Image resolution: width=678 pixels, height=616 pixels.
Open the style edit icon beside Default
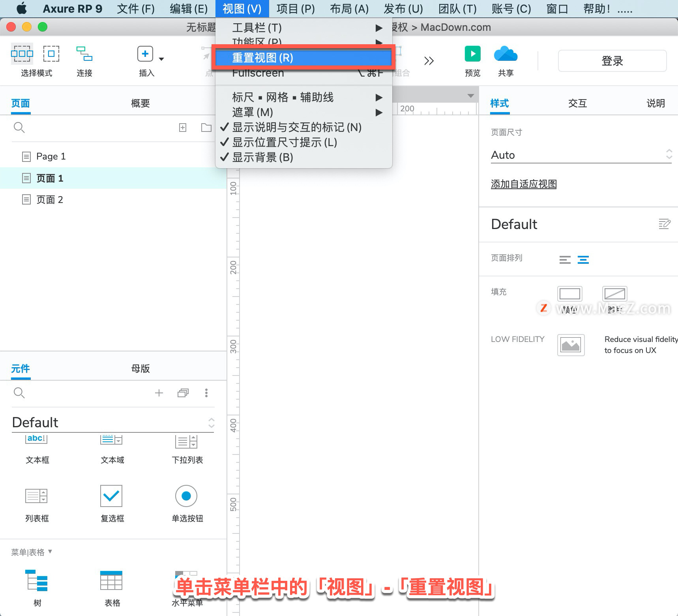[665, 224]
